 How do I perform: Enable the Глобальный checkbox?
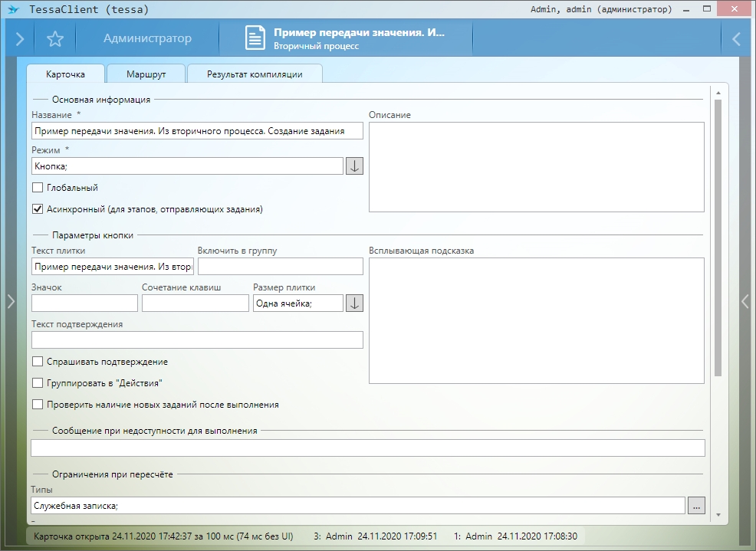click(38, 188)
